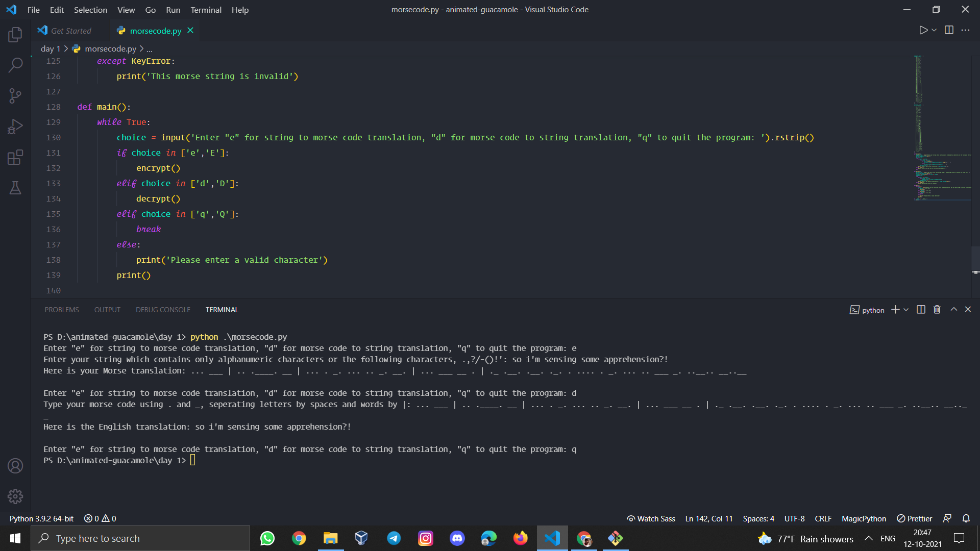Open the terminal profile dropdown

point(906,310)
